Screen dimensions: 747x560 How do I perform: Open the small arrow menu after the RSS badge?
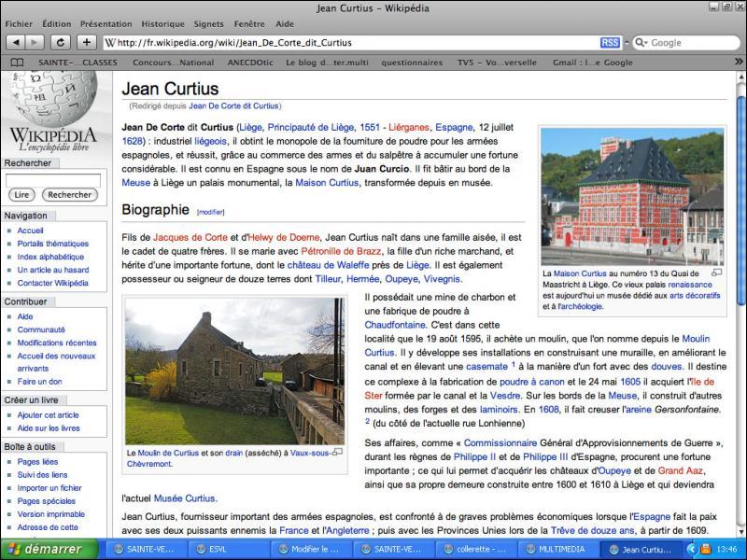pyautogui.click(x=627, y=42)
